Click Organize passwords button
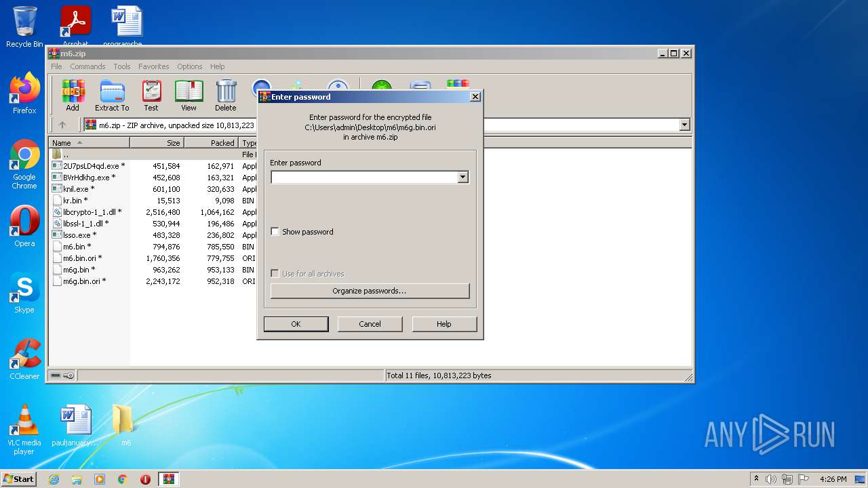The width and height of the screenshot is (868, 488). click(370, 291)
